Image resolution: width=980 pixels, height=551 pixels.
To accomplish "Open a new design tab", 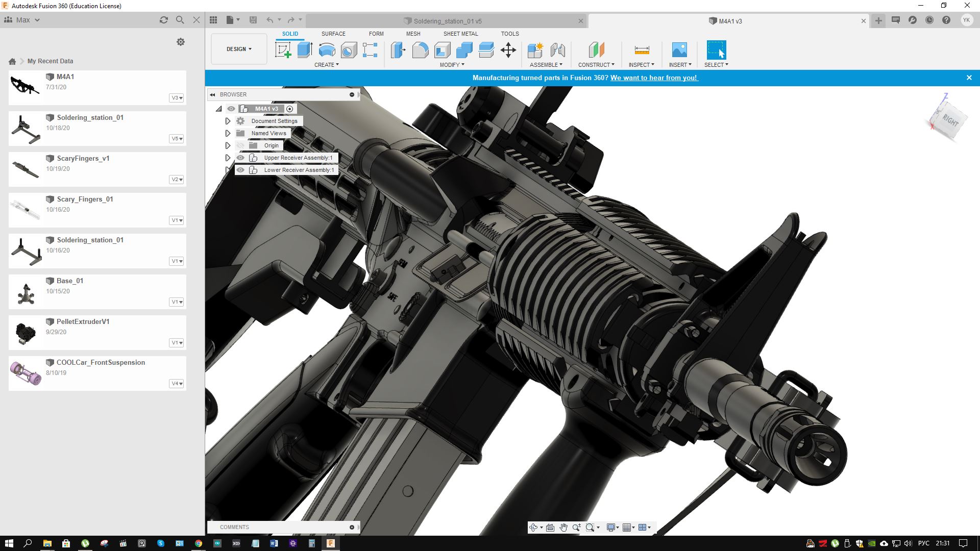I will click(878, 20).
